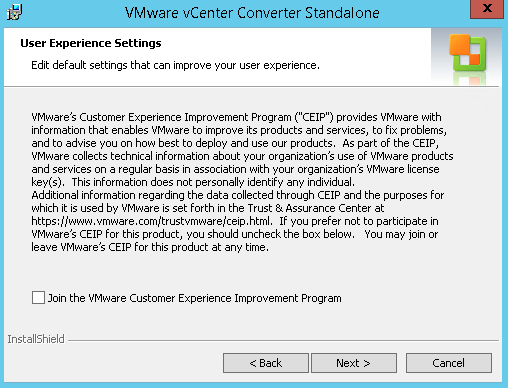Click the "User Experience Settings" heading
The image size is (508, 388).
91,43
